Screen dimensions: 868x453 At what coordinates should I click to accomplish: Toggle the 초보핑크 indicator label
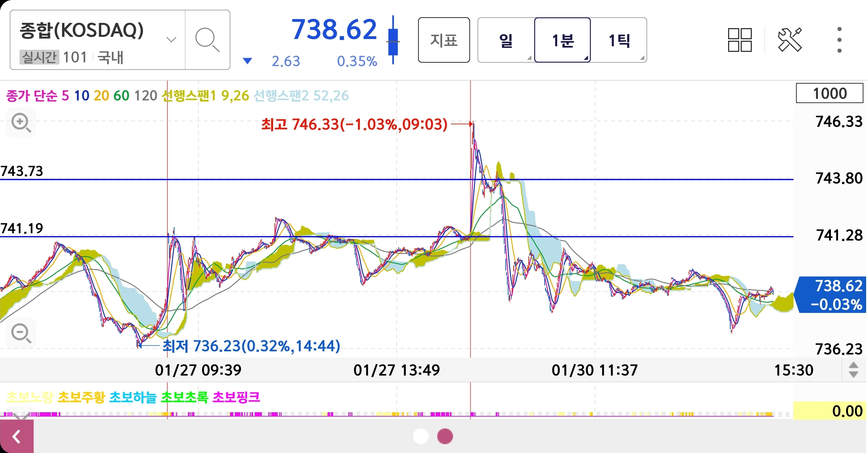pos(236,397)
